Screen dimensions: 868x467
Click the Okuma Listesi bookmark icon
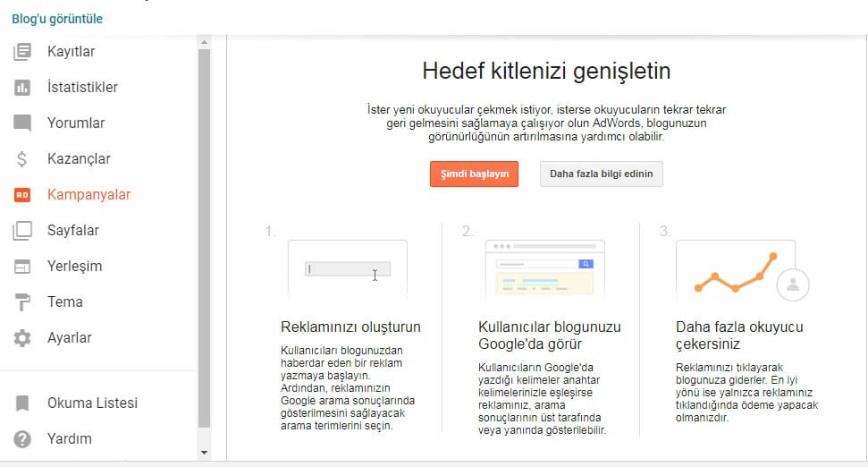[22, 403]
